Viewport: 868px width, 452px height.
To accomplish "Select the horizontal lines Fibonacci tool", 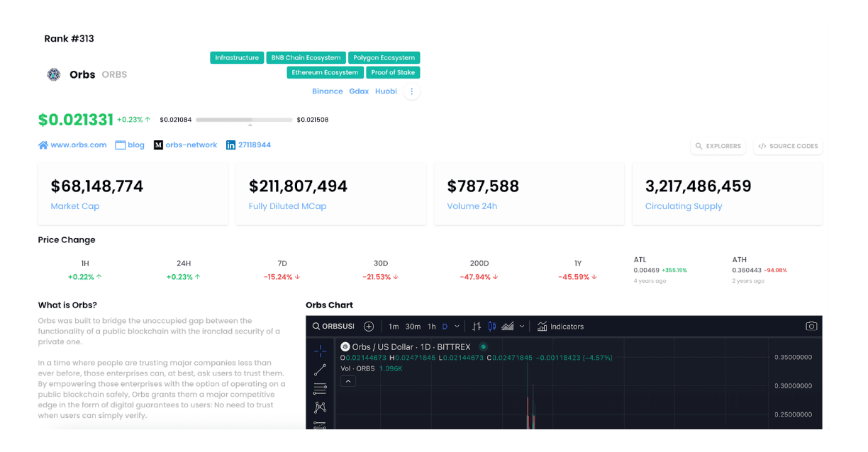I will click(320, 388).
